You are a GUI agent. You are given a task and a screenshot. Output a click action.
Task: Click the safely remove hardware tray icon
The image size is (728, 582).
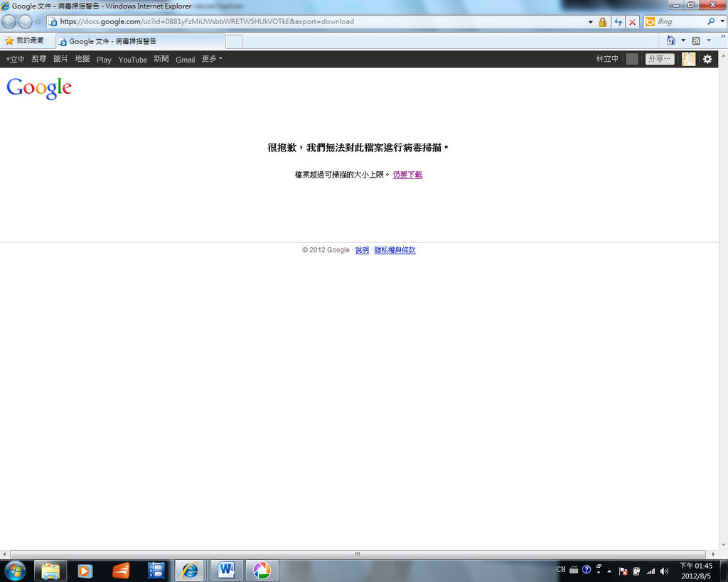(636, 571)
